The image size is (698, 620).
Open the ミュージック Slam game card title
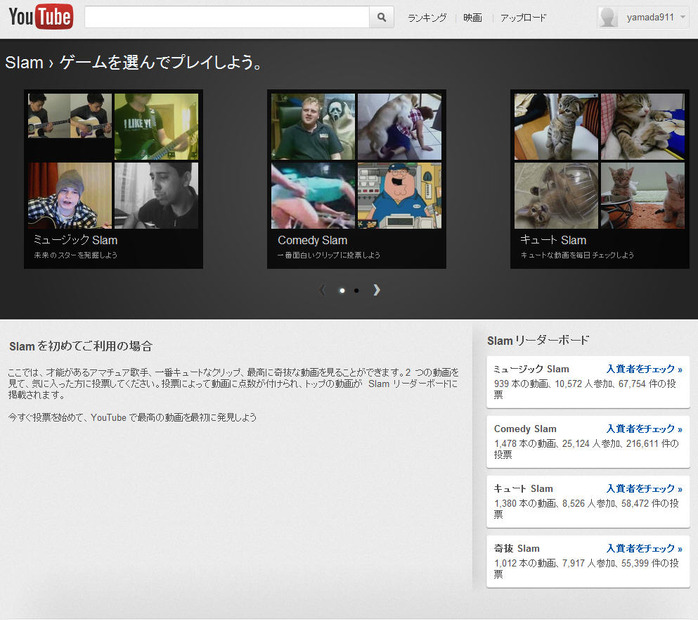[x=76, y=240]
